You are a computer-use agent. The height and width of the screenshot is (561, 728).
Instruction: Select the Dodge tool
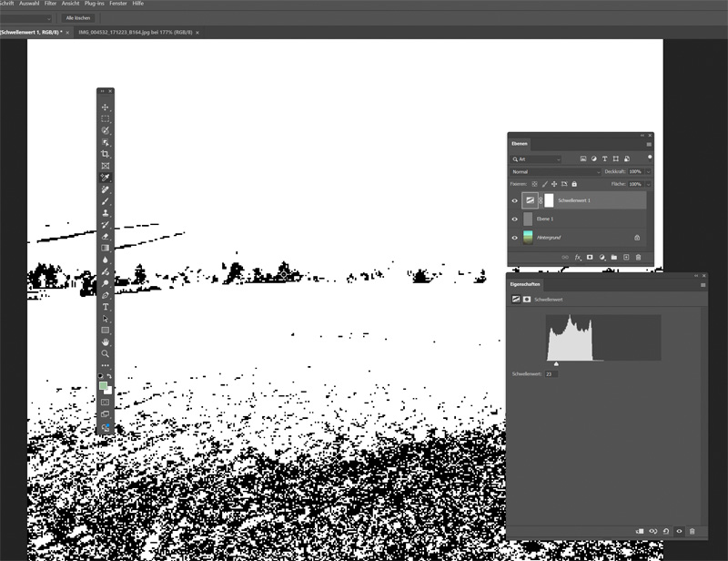[106, 283]
